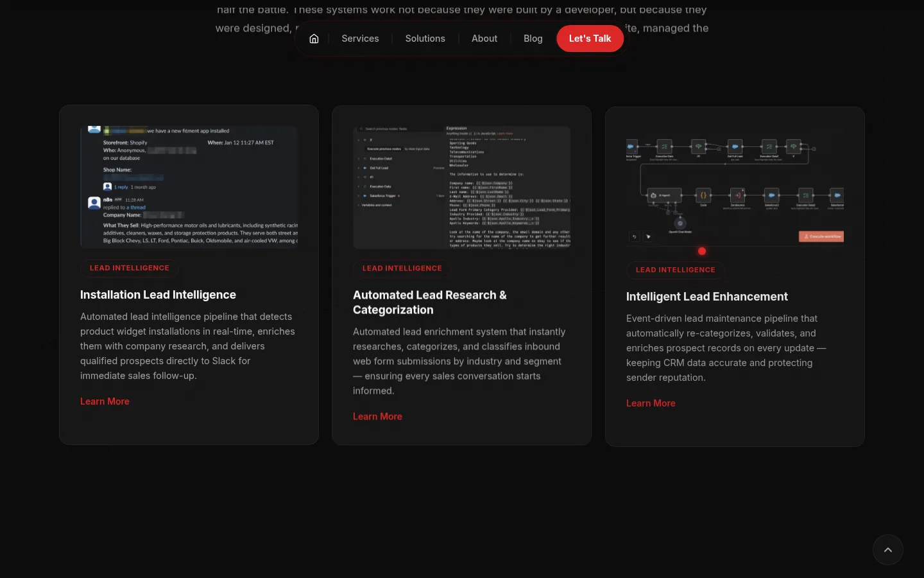924x578 pixels.
Task: Open the Solutions menu item
Action: coord(425,38)
